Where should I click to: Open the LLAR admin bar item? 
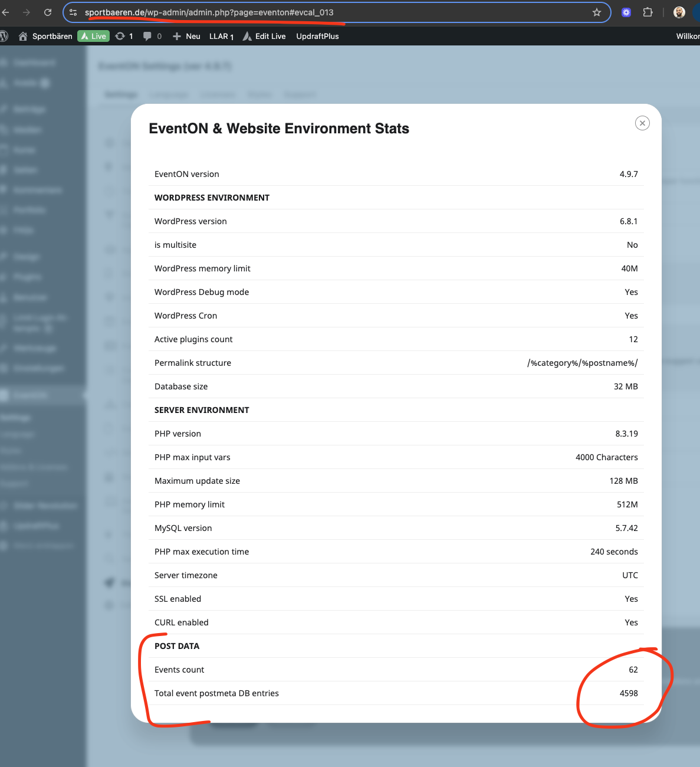221,36
